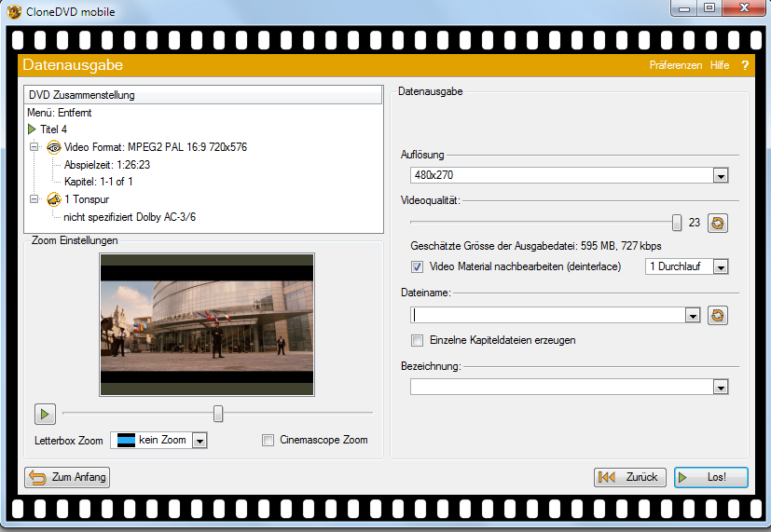This screenshot has height=532, width=771.
Task: Click the question mark help icon
Action: pyautogui.click(x=745, y=65)
